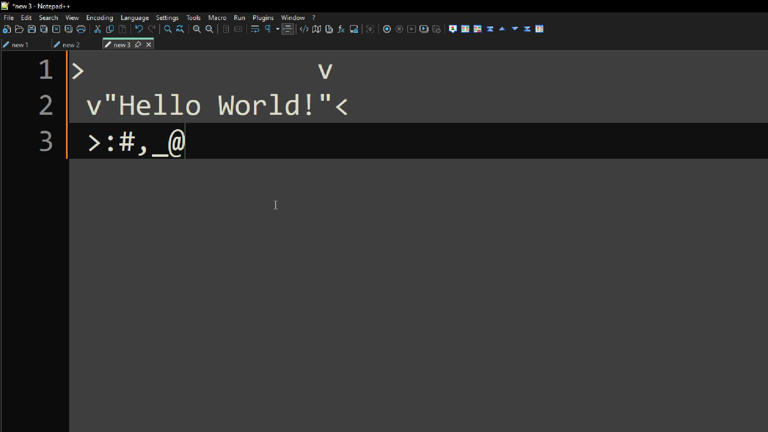
Task: Open the Replace toolbar icon
Action: point(180,29)
